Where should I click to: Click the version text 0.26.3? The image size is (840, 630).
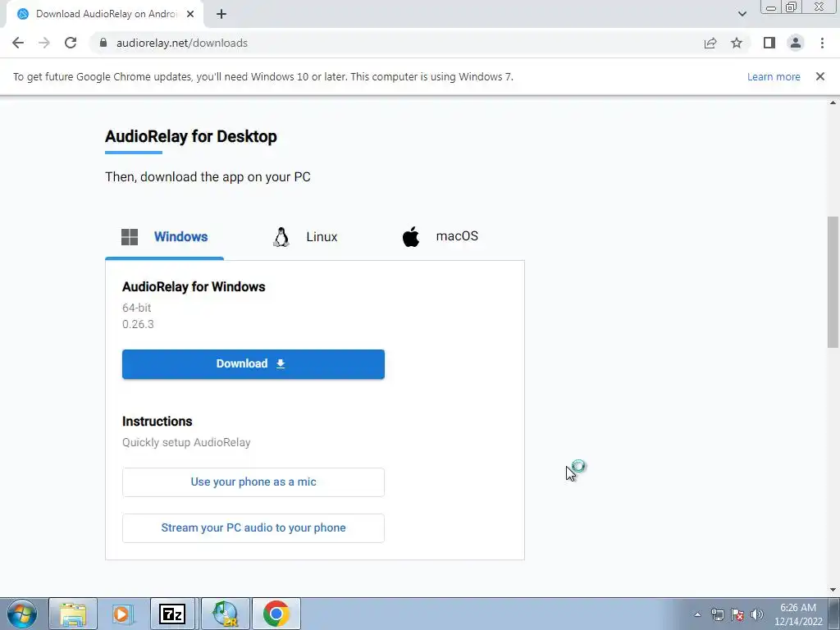(x=138, y=324)
